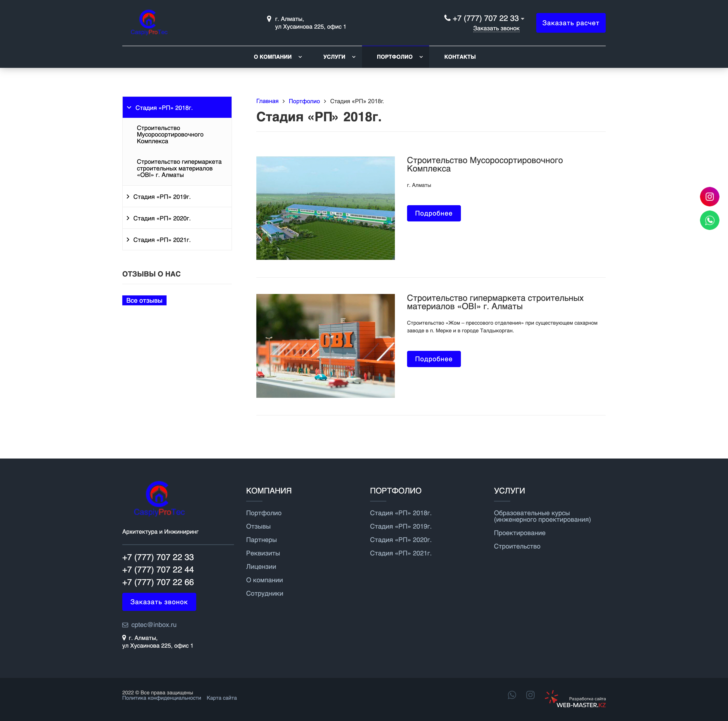Open the ПОРТФОЛИО menu item

tap(394, 57)
